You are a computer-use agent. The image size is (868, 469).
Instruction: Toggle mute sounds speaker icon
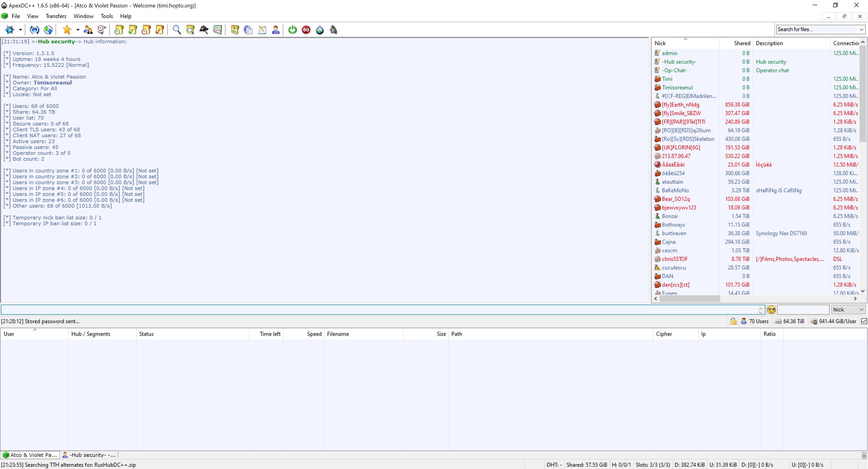(x=333, y=30)
